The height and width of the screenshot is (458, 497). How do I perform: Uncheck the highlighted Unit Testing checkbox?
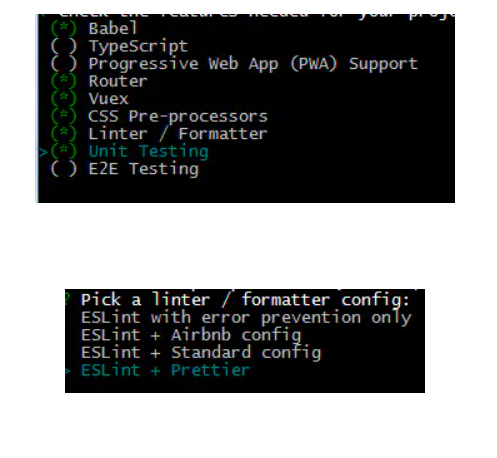63,151
